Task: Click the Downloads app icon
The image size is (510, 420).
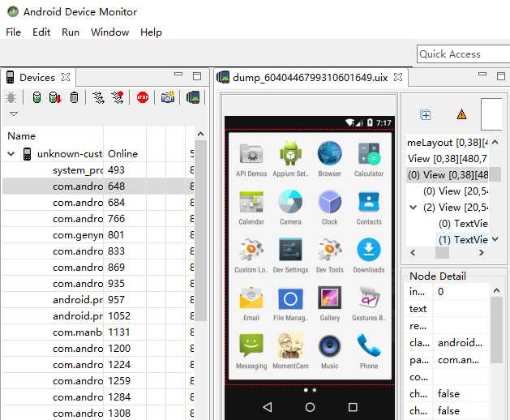Action: [369, 250]
